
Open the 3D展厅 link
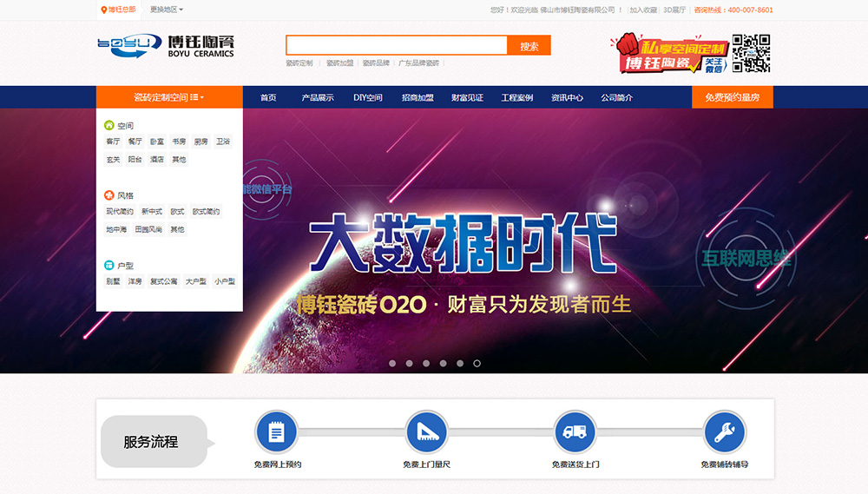[x=674, y=10]
